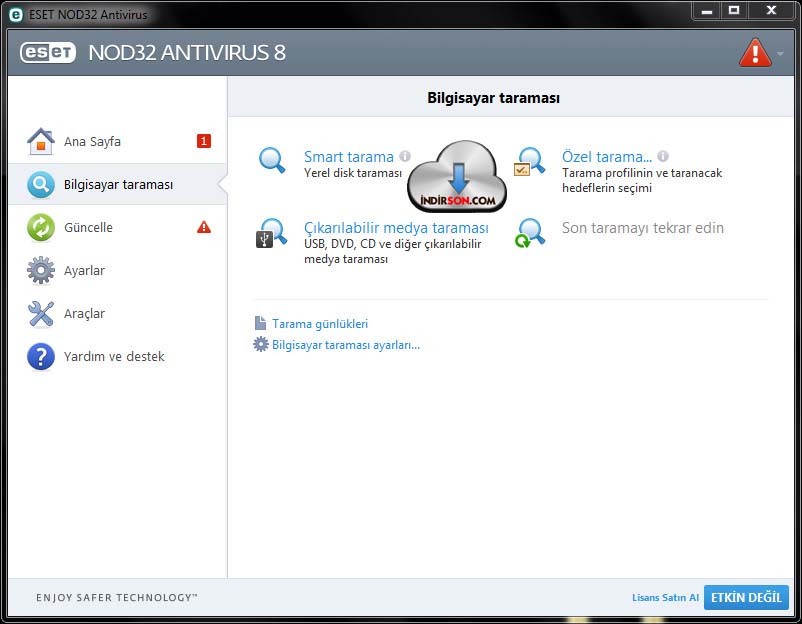
Task: Click the Lisans Satın Al link
Action: [x=665, y=597]
